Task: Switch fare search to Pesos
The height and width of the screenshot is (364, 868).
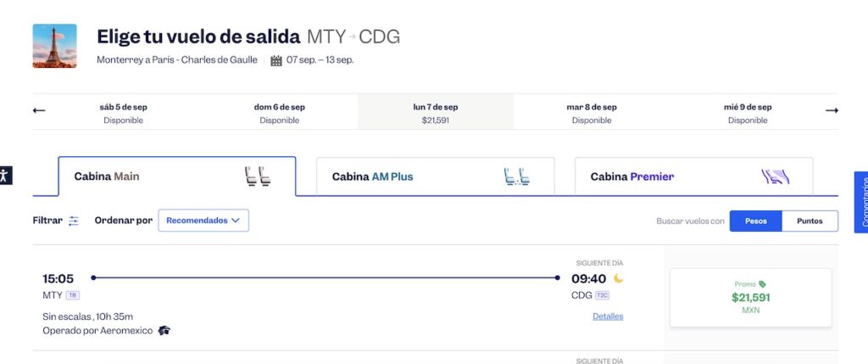Action: (x=755, y=221)
